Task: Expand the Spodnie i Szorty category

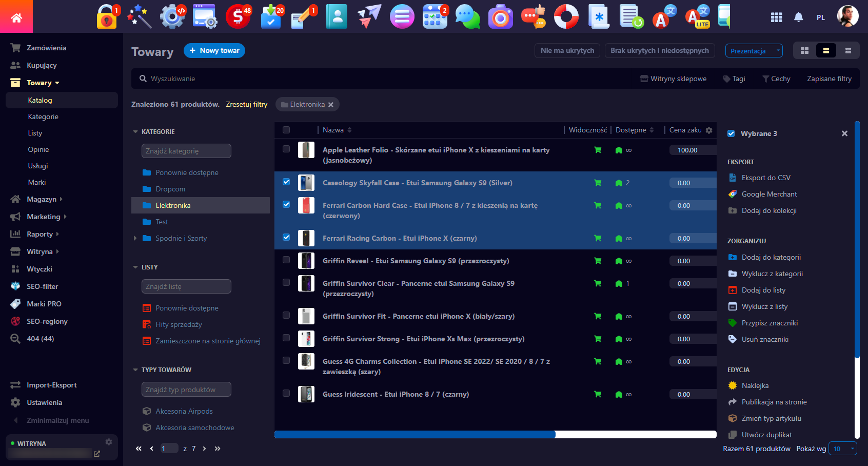Action: pos(135,238)
